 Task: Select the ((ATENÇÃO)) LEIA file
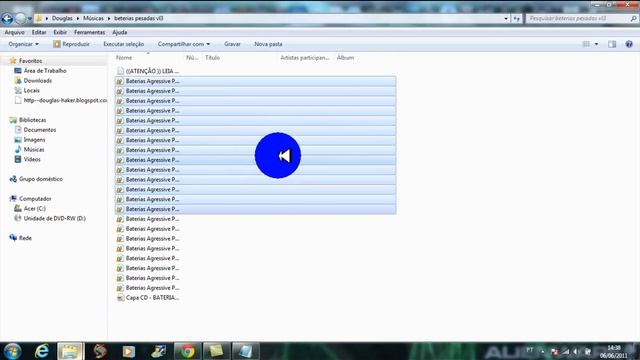[x=148, y=71]
